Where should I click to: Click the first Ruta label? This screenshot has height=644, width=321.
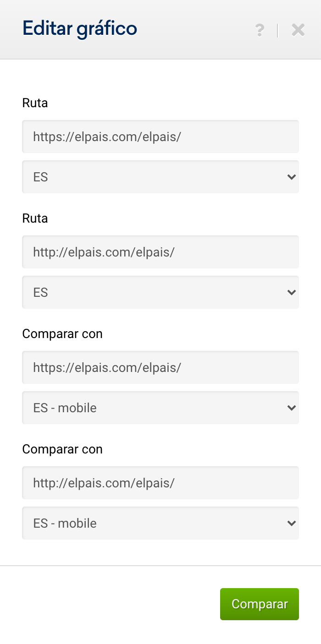[35, 103]
